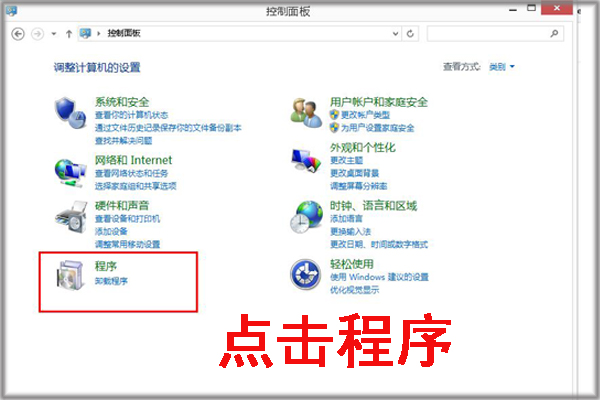Open the 类别 view mode dropdown
This screenshot has width=600, height=400.
click(502, 67)
